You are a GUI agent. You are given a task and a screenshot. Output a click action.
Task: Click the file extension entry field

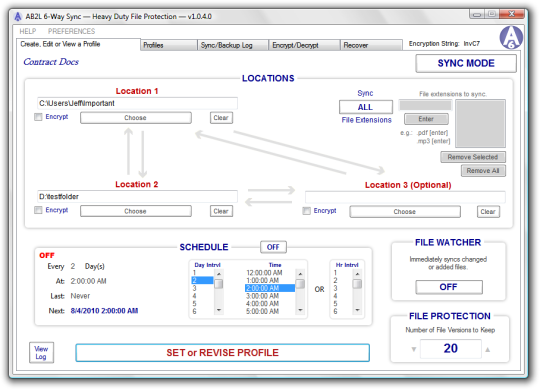pyautogui.click(x=425, y=105)
